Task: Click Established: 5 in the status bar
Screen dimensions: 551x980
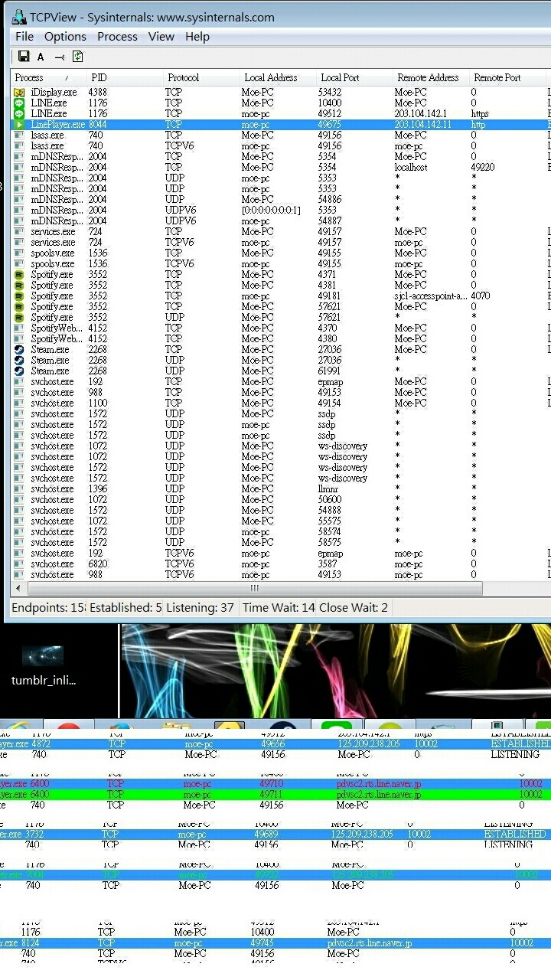Action: click(x=126, y=608)
